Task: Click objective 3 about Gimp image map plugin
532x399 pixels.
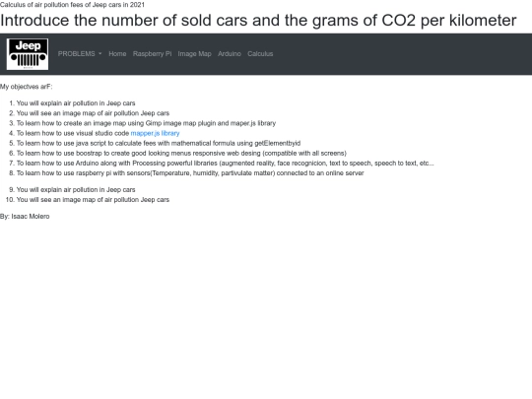Action: [146, 123]
